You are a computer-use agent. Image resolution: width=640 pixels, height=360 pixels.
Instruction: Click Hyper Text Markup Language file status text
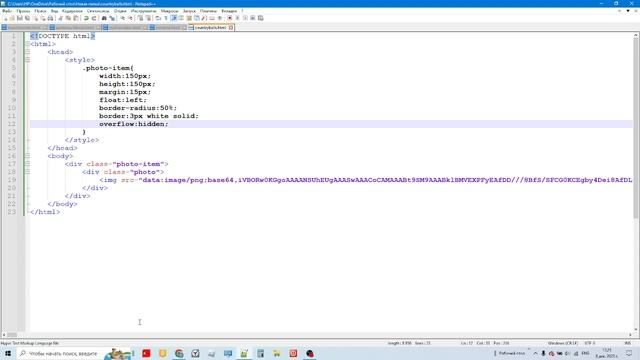pos(29,343)
